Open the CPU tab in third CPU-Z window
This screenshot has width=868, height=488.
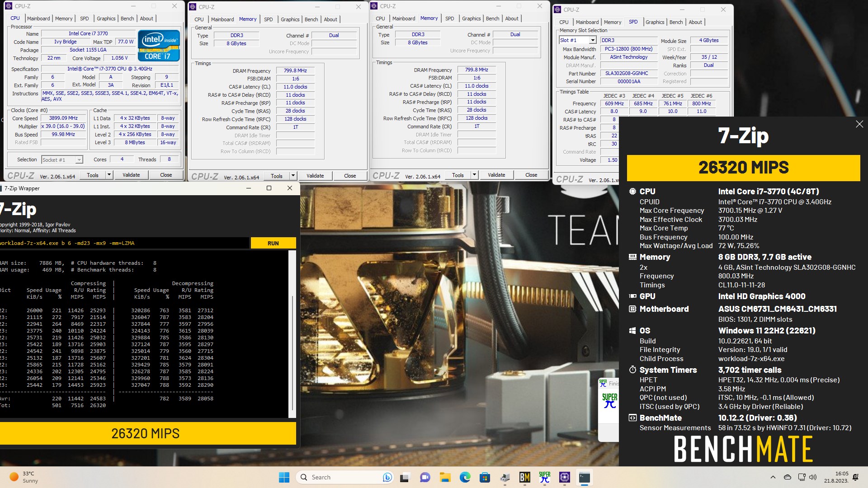tap(380, 19)
